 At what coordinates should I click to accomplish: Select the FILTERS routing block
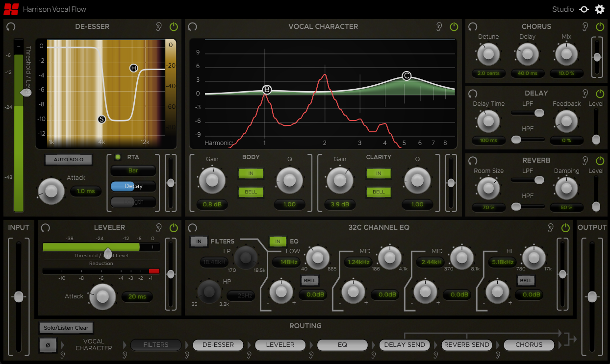tap(156, 345)
